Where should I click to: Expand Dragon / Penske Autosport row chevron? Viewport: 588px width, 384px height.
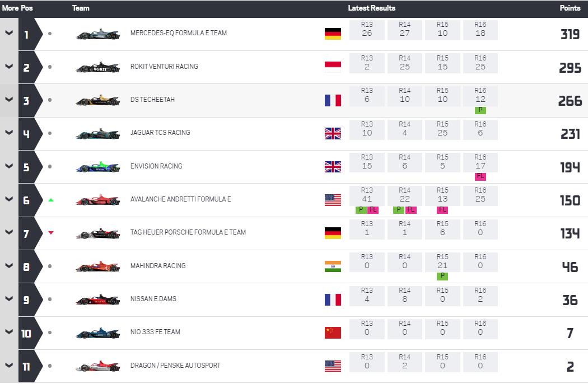pos(9,365)
